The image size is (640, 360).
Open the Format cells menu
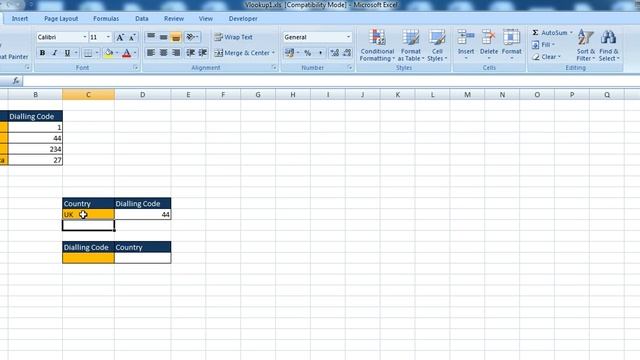[511, 44]
